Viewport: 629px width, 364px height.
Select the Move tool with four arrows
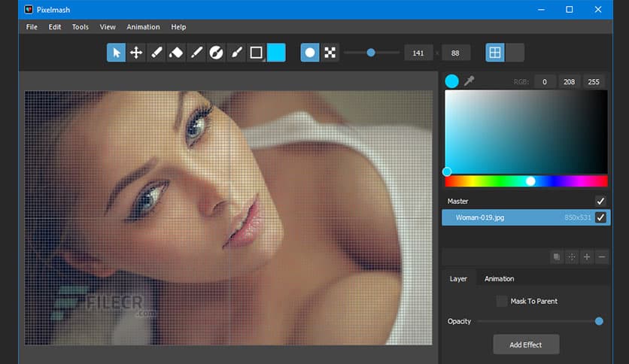click(x=136, y=53)
